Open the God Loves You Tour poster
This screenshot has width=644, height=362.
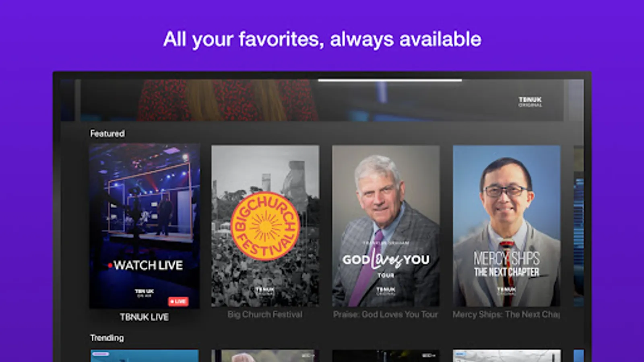386,226
